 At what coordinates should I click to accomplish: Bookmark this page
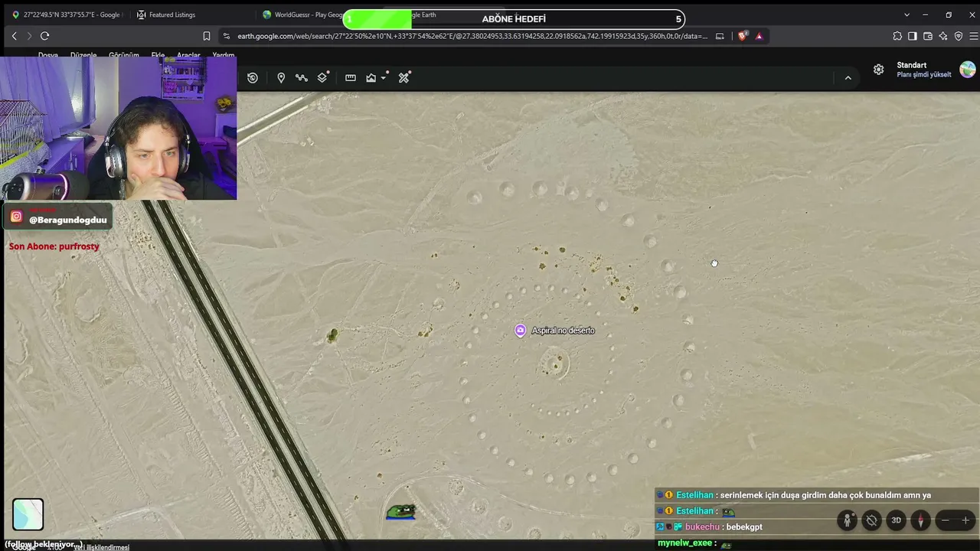coord(207,36)
